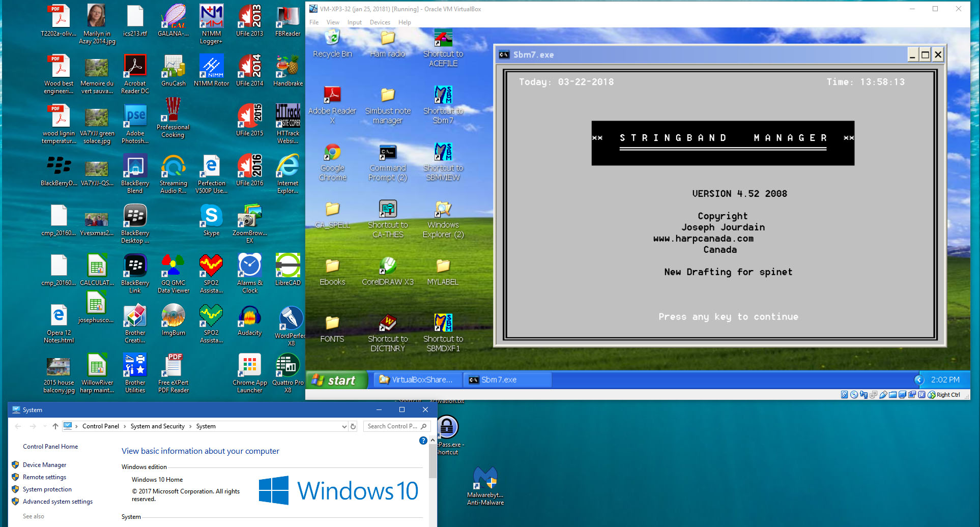Click the Device Manager link
This screenshot has width=980, height=527.
click(x=44, y=465)
